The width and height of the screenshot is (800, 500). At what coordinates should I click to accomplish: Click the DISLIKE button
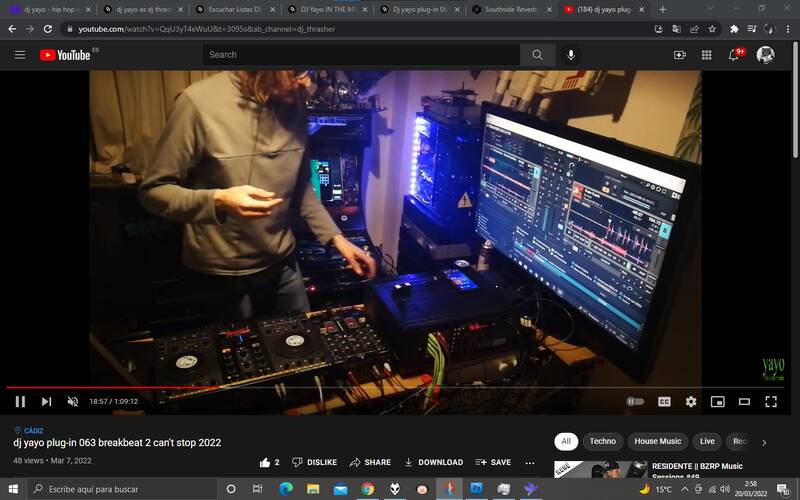313,462
